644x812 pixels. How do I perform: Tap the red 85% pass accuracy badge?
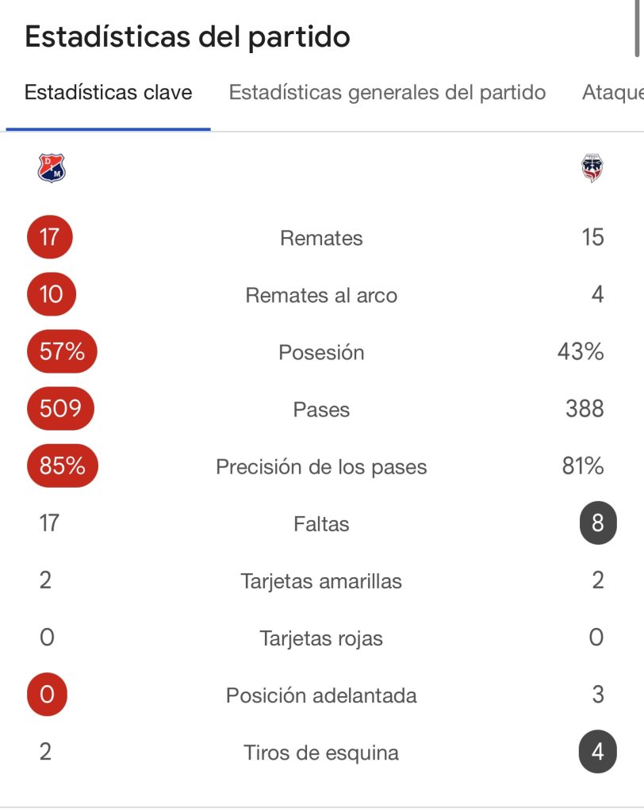point(62,465)
